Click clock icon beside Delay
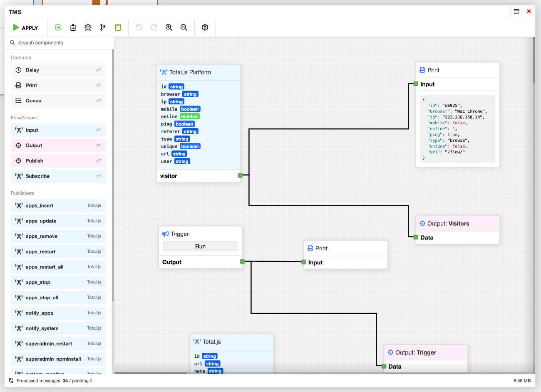The height and width of the screenshot is (392, 541). coord(18,70)
